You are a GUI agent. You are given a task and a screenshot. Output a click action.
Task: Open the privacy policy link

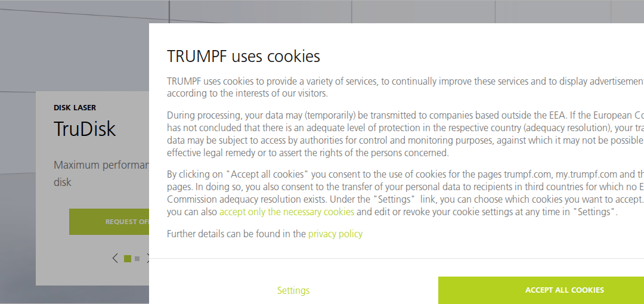(x=335, y=234)
